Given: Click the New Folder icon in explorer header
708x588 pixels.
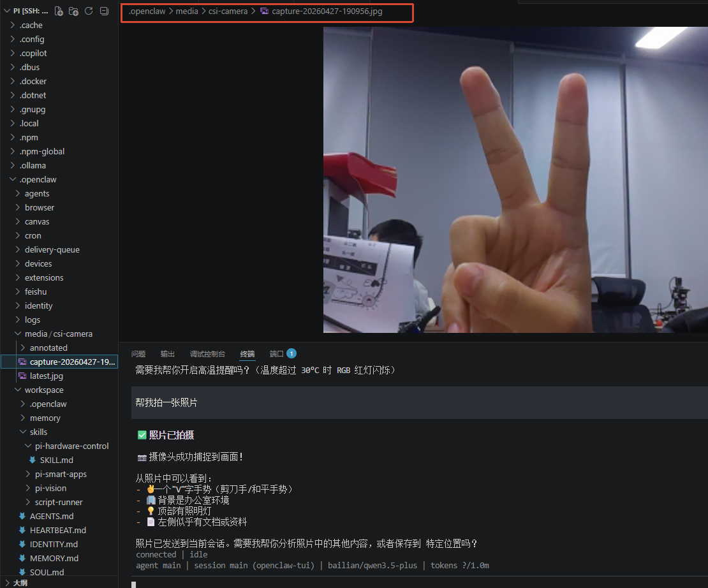Looking at the screenshot, I should tap(73, 11).
